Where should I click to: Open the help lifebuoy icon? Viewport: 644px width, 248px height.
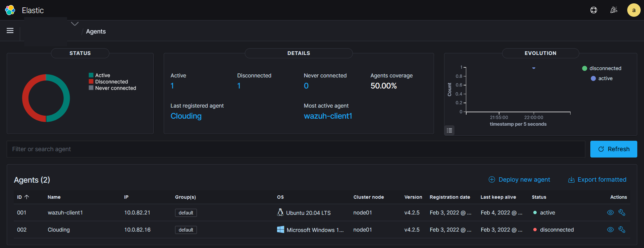(x=594, y=10)
